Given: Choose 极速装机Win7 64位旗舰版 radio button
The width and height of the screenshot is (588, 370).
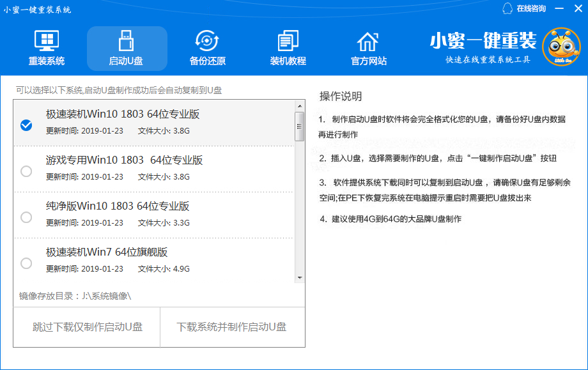Looking at the screenshot, I should (26, 263).
